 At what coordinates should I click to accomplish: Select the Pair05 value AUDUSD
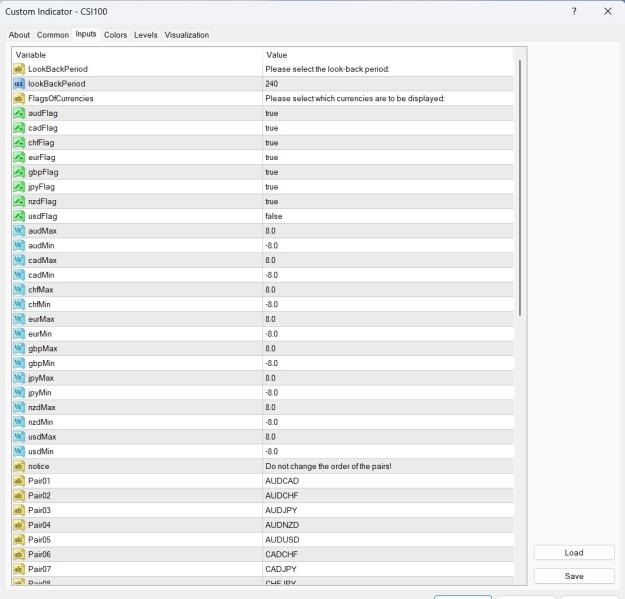(282, 540)
